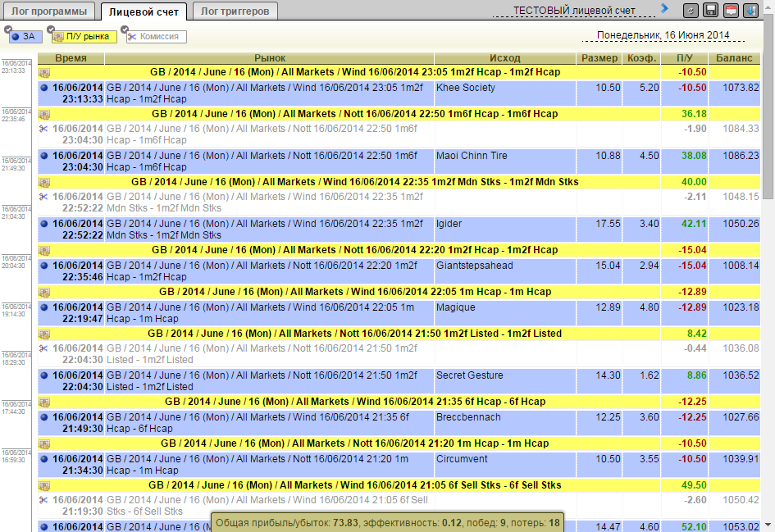Click the 2.94 odds value

tap(649, 266)
